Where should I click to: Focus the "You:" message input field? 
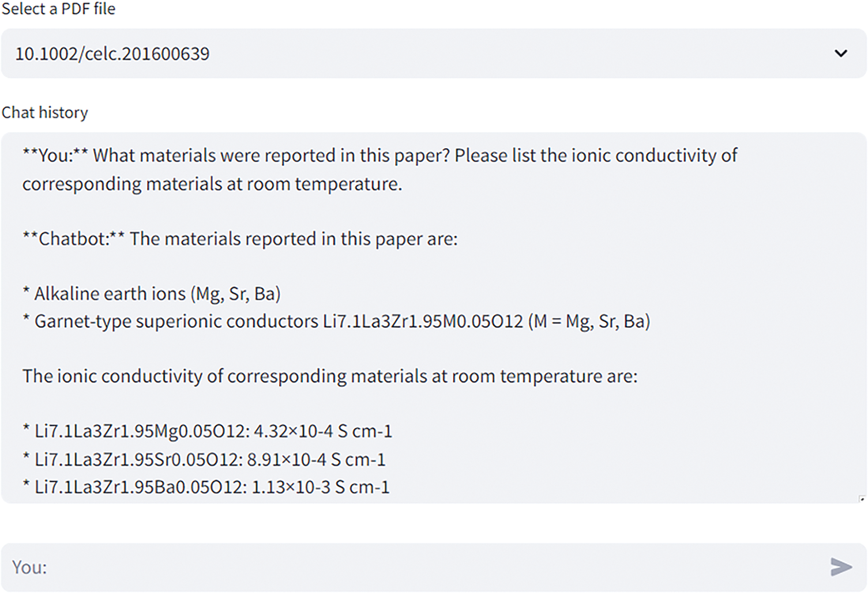coord(404,567)
